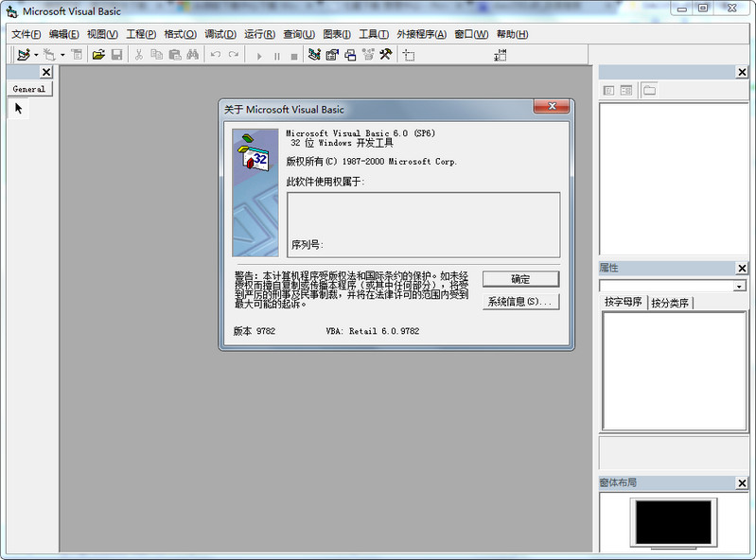The height and width of the screenshot is (560, 756).
Task: Open the 帮助(H) menu
Action: click(512, 34)
